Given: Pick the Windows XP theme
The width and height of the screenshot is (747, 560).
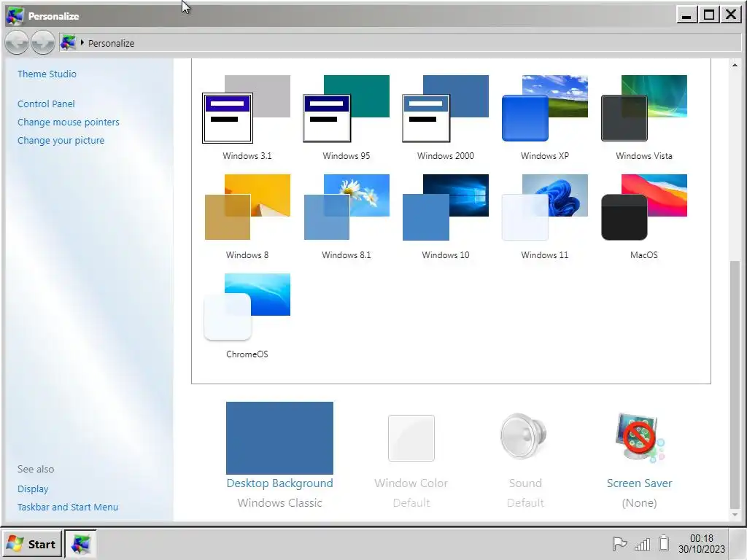Looking at the screenshot, I should pos(544,117).
